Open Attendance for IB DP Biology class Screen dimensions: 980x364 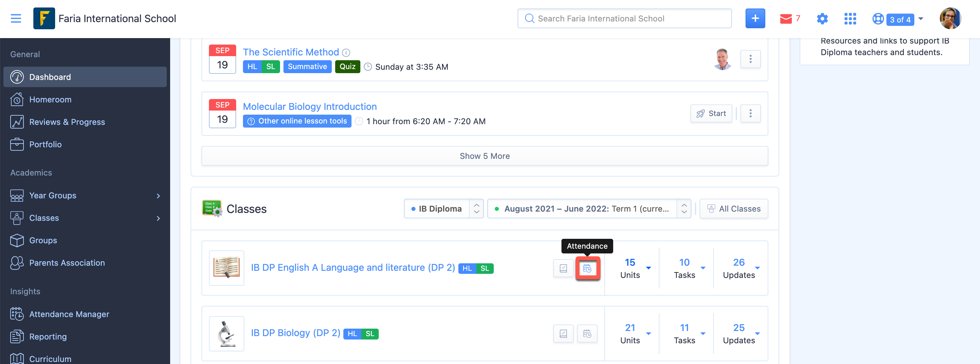[x=587, y=334]
